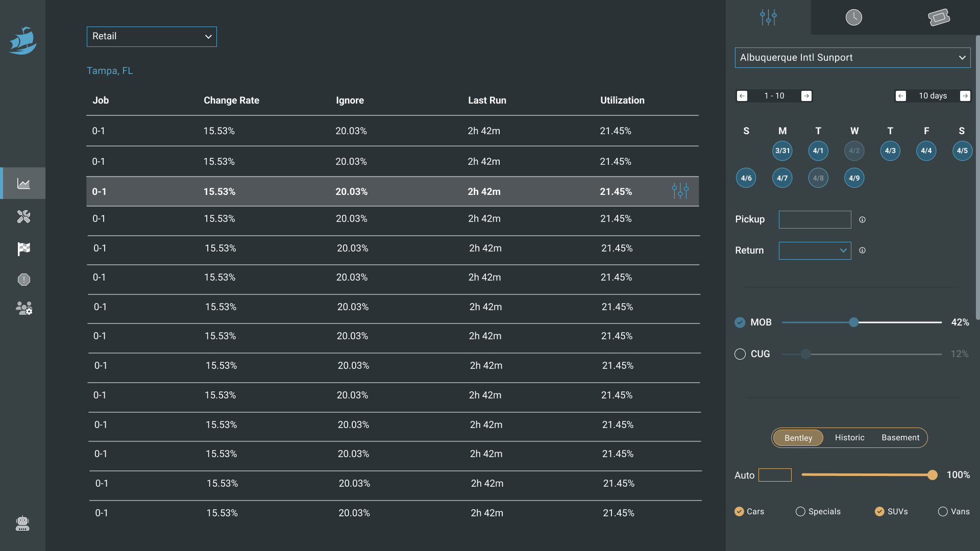Image resolution: width=980 pixels, height=551 pixels.
Task: Uncheck the MOB checkbox
Action: [x=740, y=322]
